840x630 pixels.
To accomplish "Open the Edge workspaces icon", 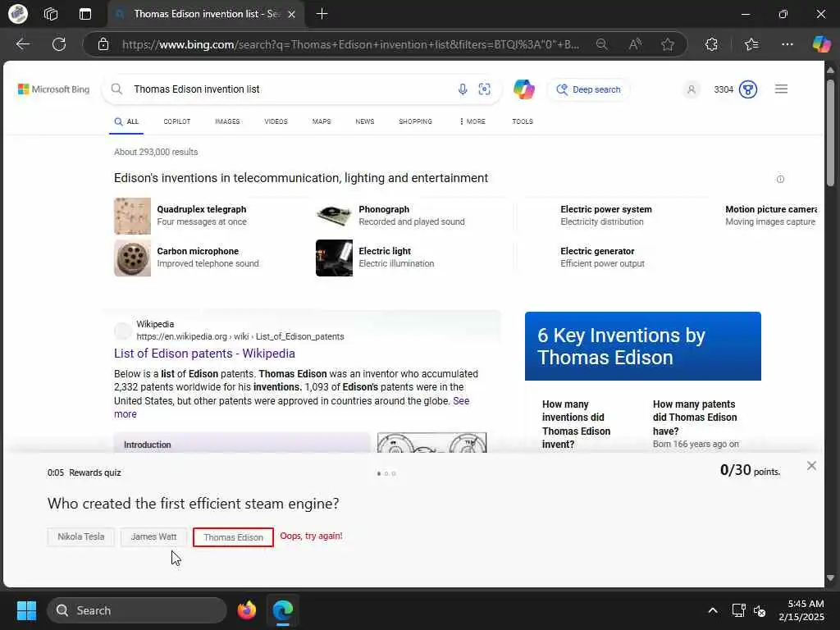I will (x=51, y=14).
